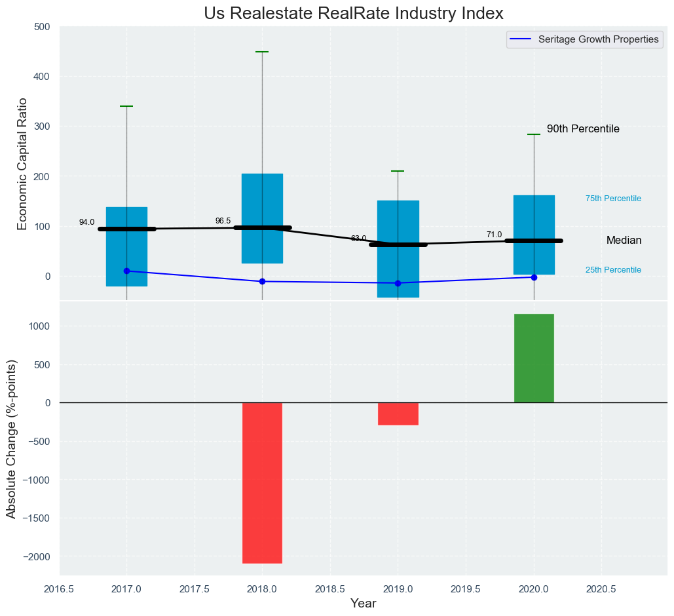Click the Year x-axis label
Viewport: 674px width, 616px height.
(363, 604)
